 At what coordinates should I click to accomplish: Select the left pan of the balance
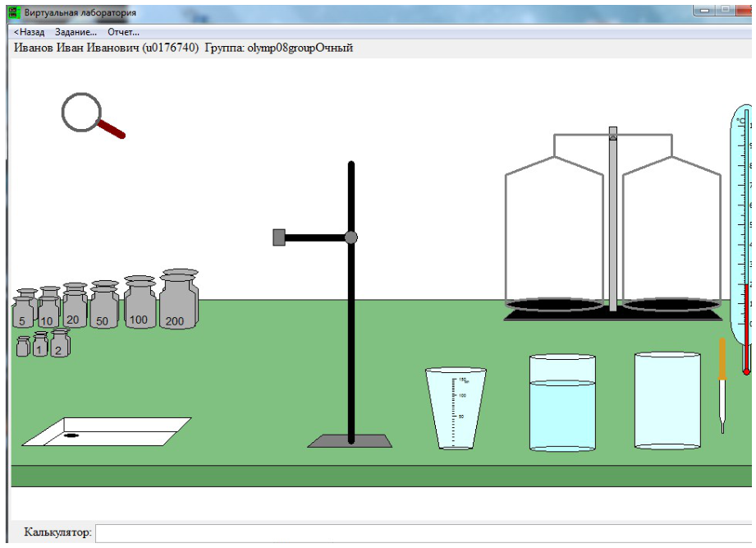pyautogui.click(x=554, y=305)
